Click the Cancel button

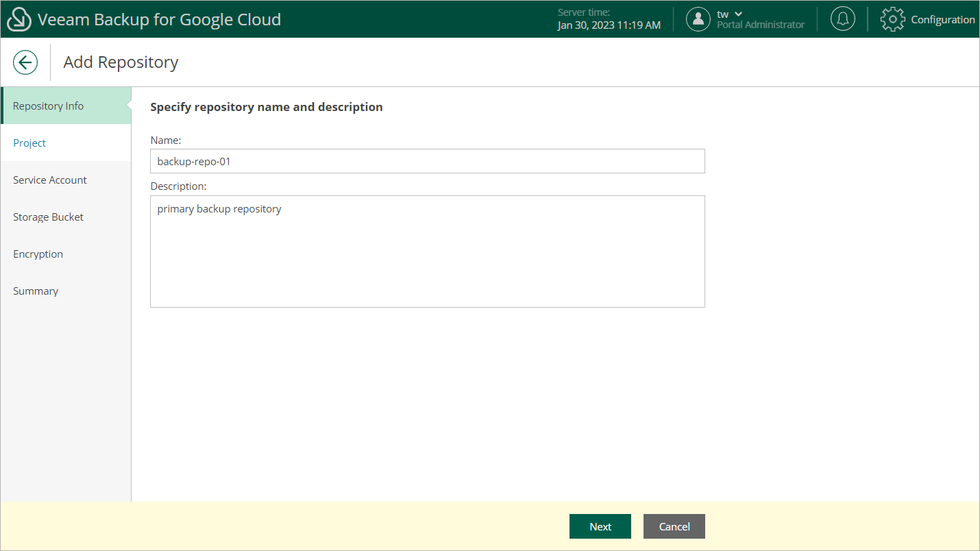[674, 526]
